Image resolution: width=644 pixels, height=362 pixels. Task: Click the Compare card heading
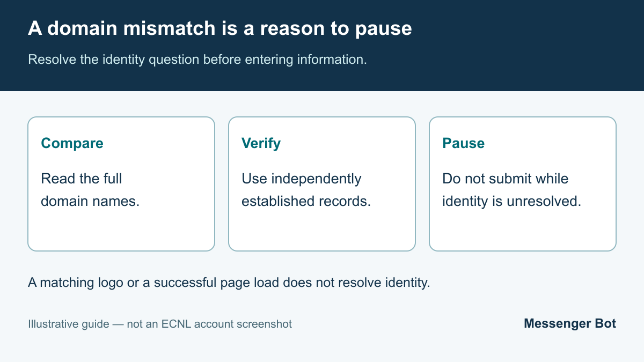[72, 143]
